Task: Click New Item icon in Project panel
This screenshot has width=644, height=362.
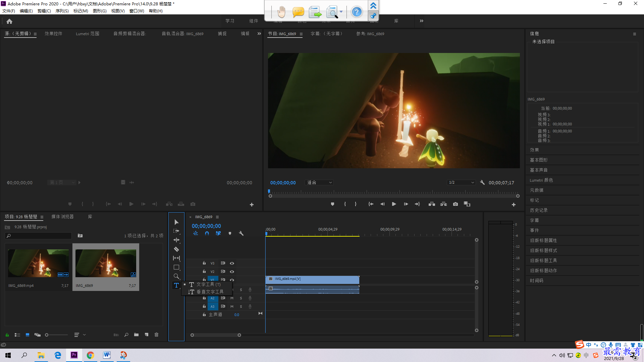Action: point(147,335)
